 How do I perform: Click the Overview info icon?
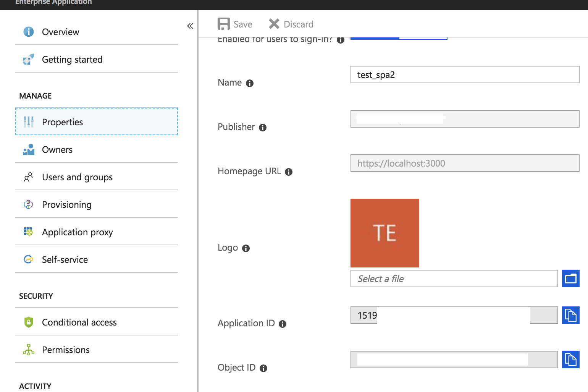[29, 32]
